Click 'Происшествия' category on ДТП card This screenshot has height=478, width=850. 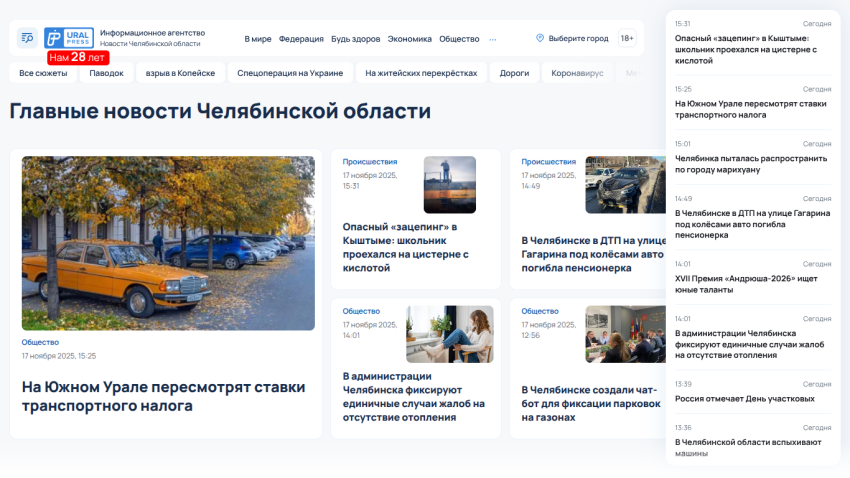[x=549, y=162]
